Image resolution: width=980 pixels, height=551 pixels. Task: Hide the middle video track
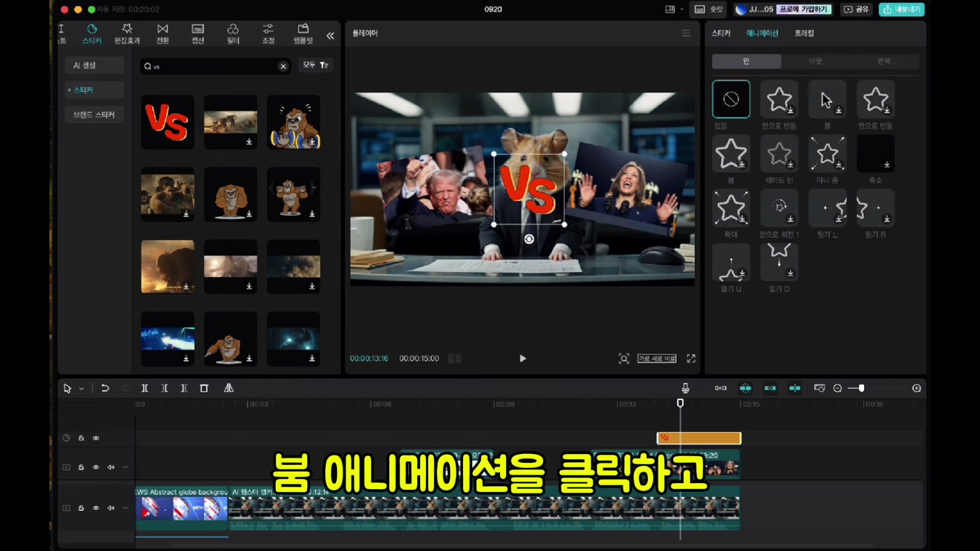click(96, 467)
